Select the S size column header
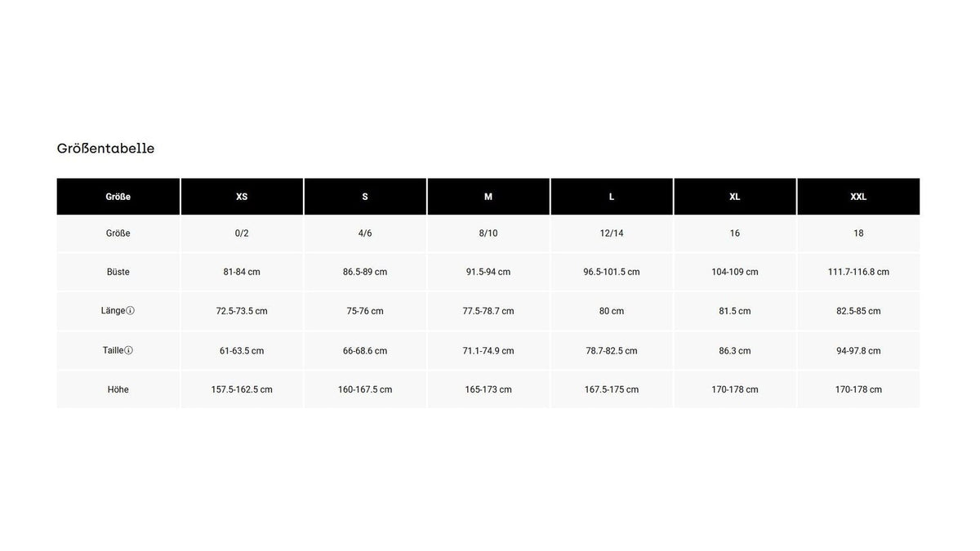Image resolution: width=980 pixels, height=551 pixels. click(365, 197)
